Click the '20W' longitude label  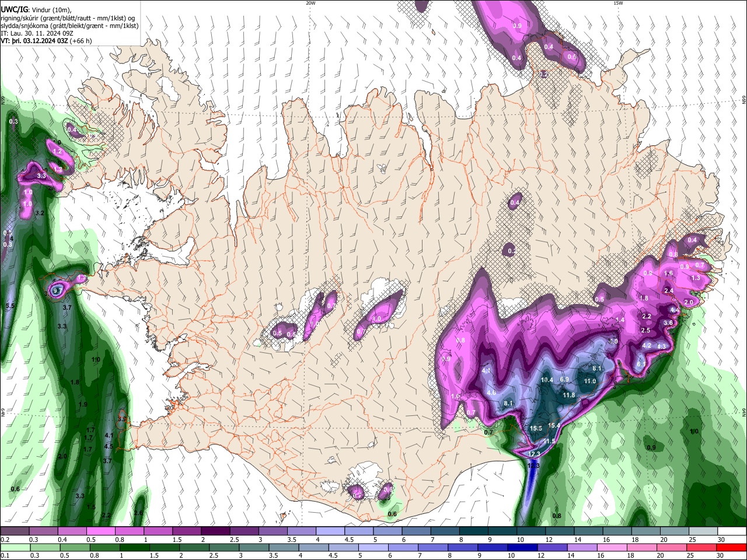(x=310, y=3)
